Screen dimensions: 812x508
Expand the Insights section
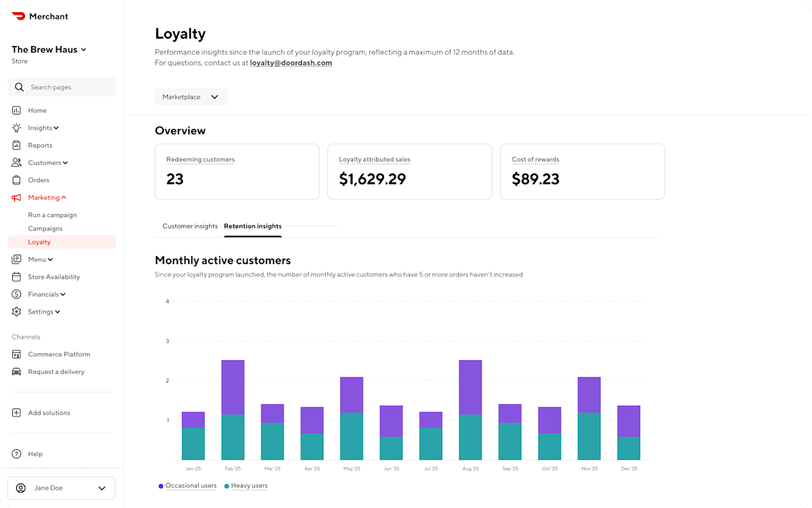click(x=42, y=127)
